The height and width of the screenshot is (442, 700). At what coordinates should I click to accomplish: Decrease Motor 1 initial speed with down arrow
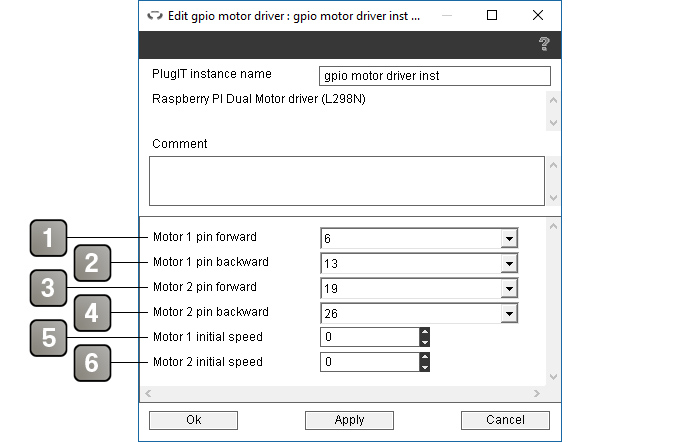tap(425, 342)
